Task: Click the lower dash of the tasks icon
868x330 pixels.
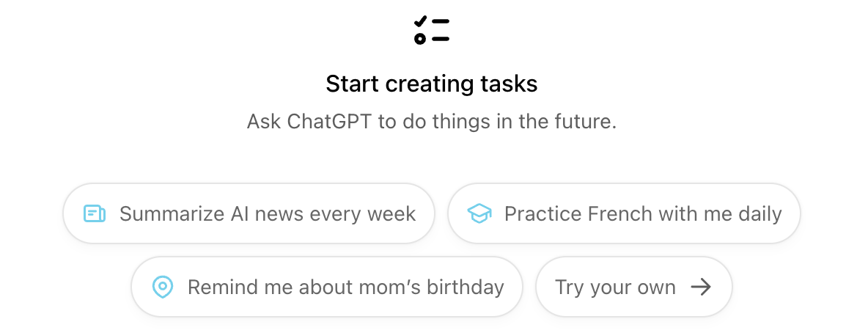Action: click(441, 38)
